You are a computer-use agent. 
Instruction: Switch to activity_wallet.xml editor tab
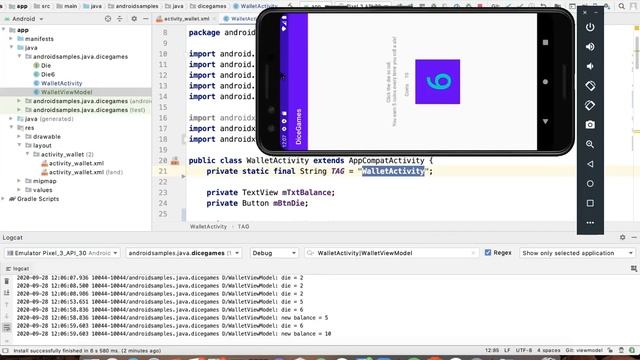point(187,19)
